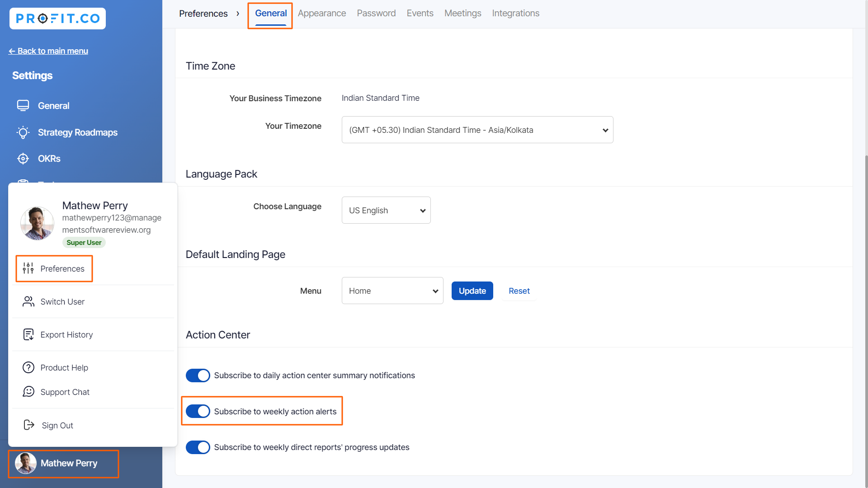This screenshot has height=488, width=868.
Task: Toggle weekly action alerts subscription
Action: click(x=198, y=411)
